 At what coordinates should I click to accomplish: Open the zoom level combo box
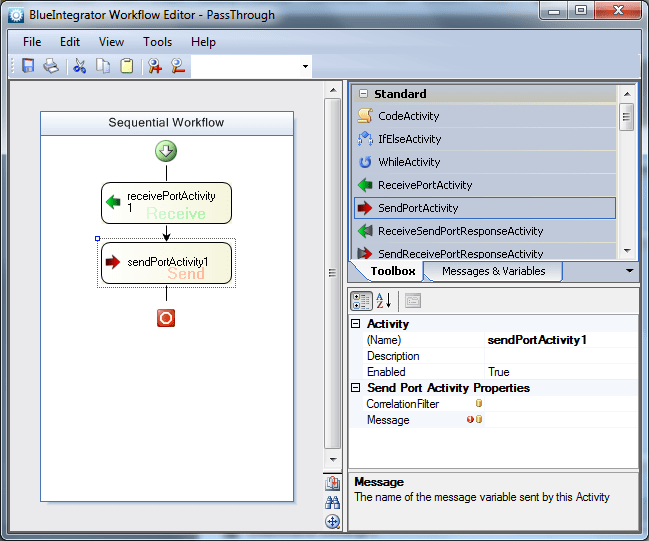point(305,66)
